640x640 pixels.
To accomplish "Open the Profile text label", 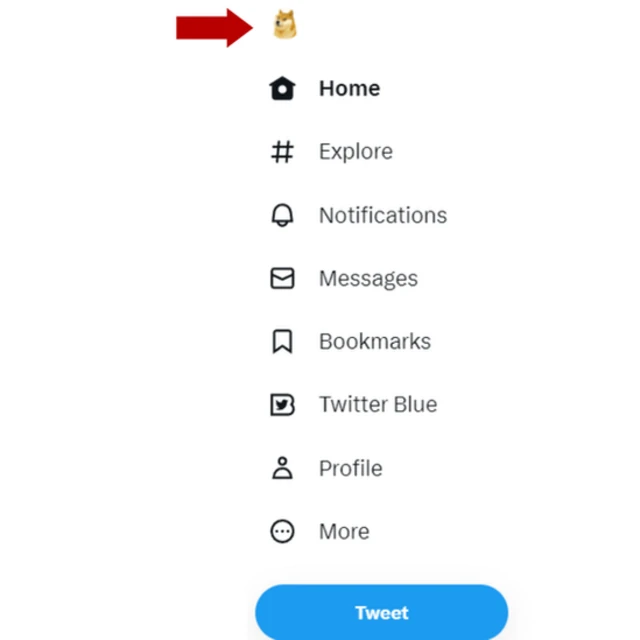I will [x=350, y=468].
